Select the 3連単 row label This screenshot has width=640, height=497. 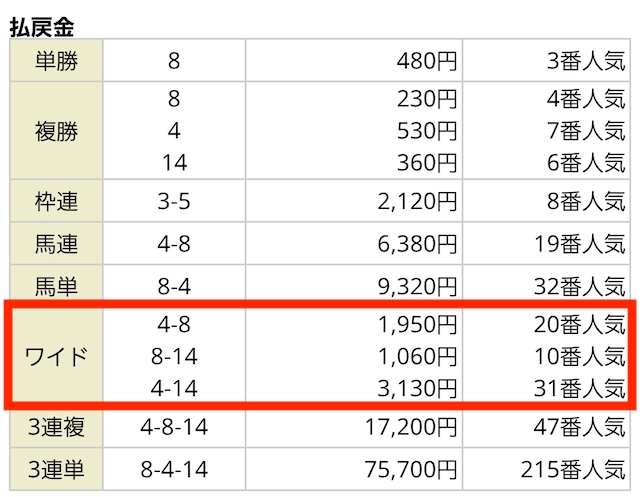[56, 469]
